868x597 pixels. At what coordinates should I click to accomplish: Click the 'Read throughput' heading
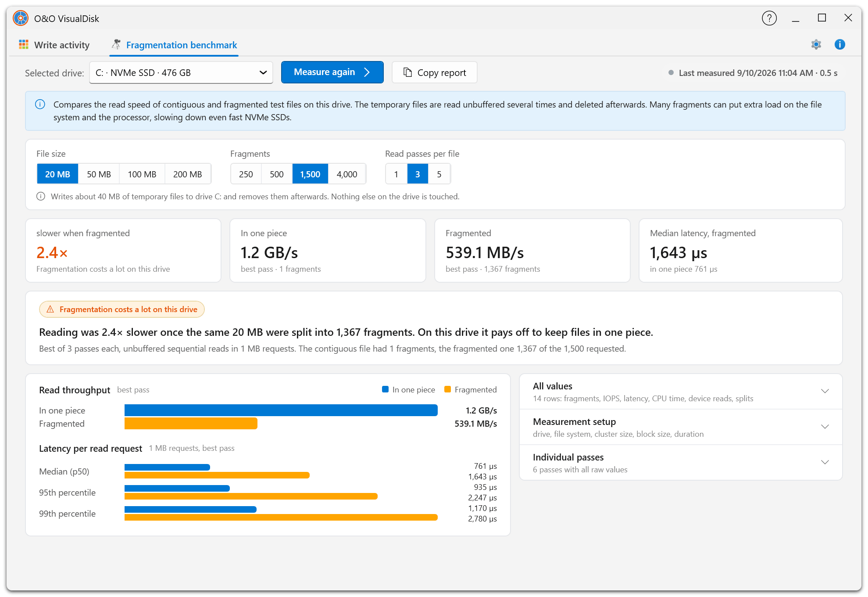[x=75, y=390]
